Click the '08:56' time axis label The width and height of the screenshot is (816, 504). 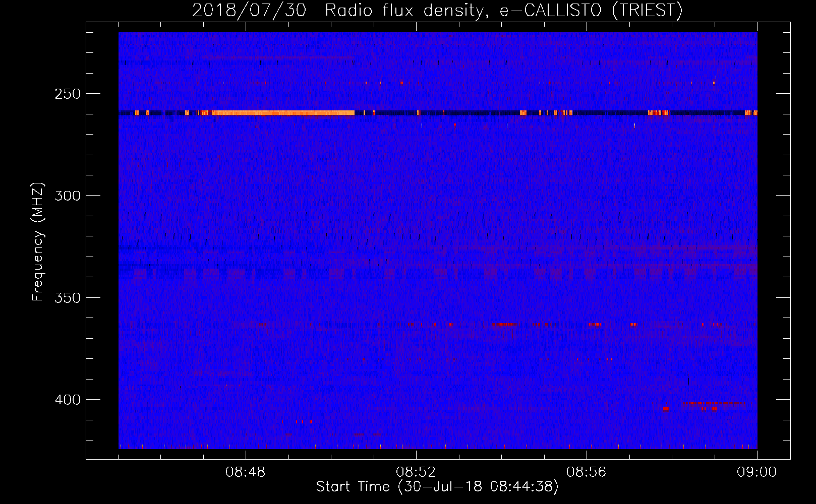tap(587, 472)
